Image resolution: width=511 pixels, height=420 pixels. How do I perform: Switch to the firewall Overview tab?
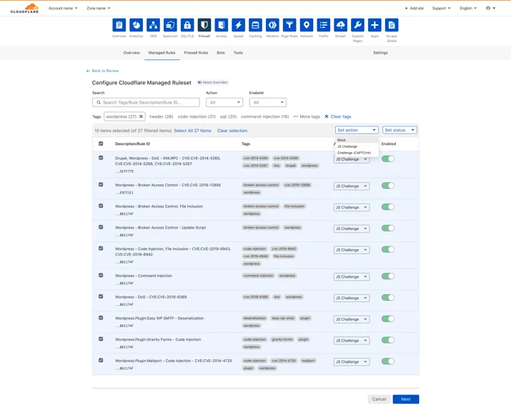(x=132, y=53)
